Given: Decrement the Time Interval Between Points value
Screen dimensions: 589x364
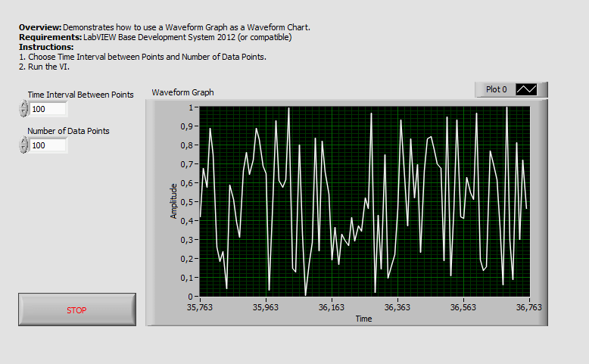Looking at the screenshot, I should tap(23, 113).
